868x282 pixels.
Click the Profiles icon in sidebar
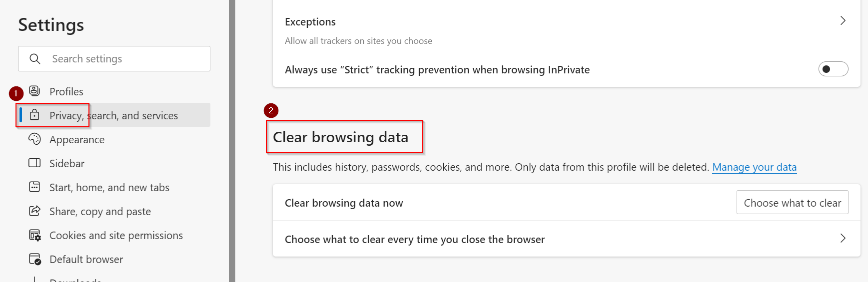tap(34, 91)
